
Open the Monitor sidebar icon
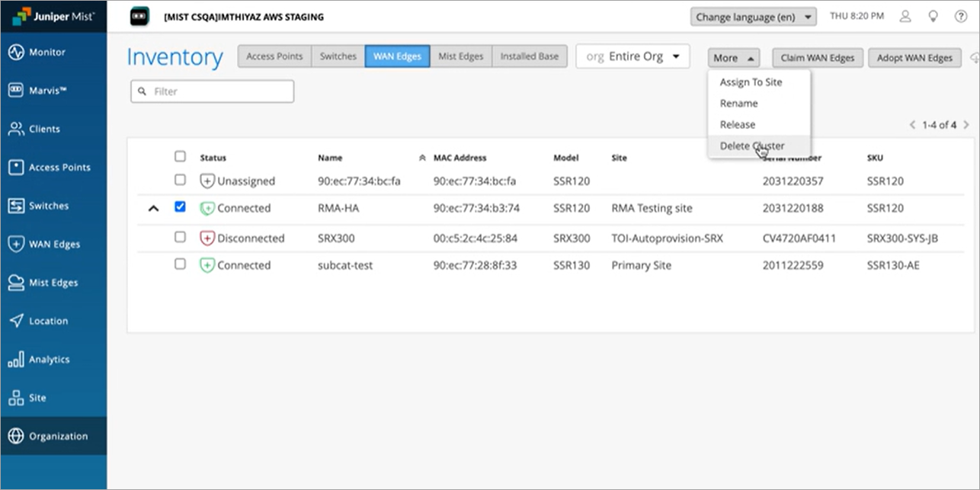[16, 53]
